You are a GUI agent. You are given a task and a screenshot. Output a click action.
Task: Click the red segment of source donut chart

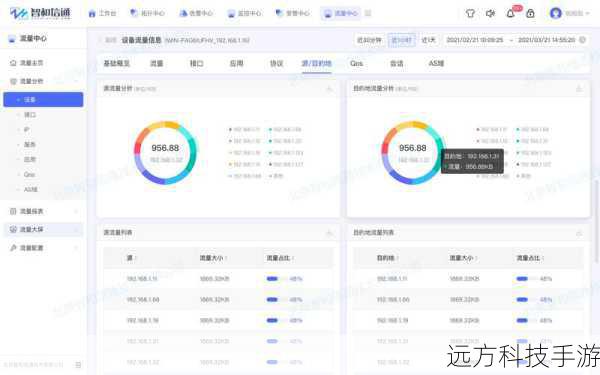(137, 147)
